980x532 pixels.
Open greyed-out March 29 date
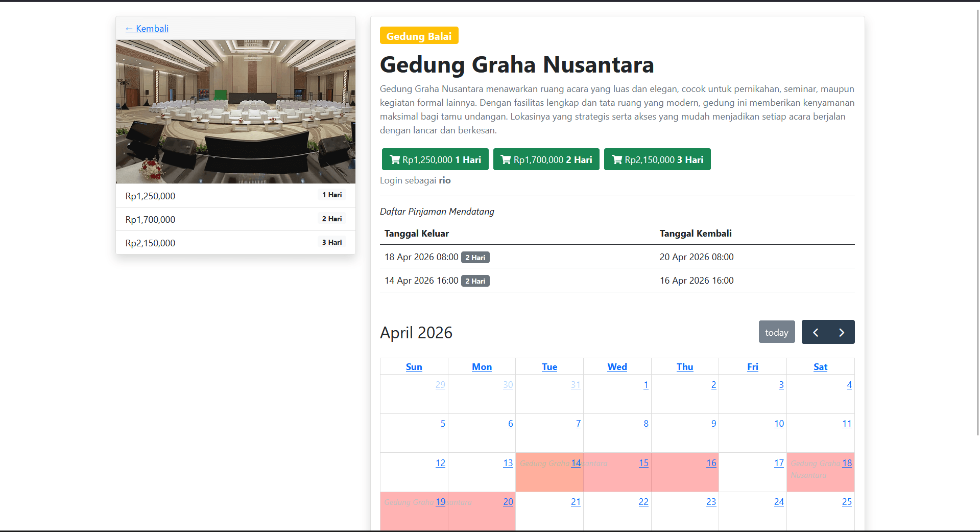coord(440,385)
